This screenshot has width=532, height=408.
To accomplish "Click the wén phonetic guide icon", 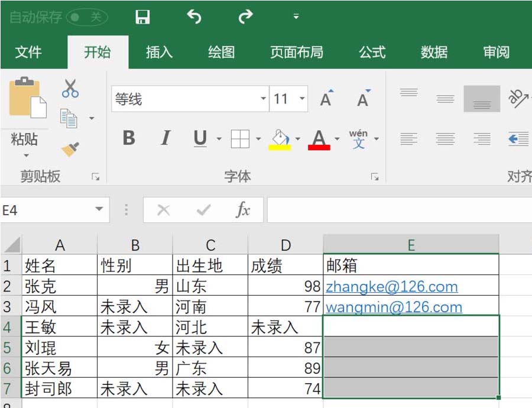I will [x=358, y=139].
